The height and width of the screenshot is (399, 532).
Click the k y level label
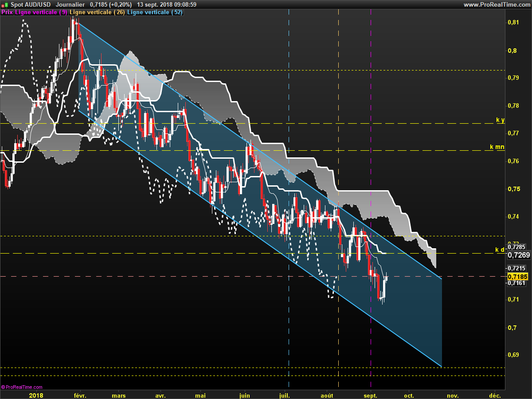click(500, 120)
